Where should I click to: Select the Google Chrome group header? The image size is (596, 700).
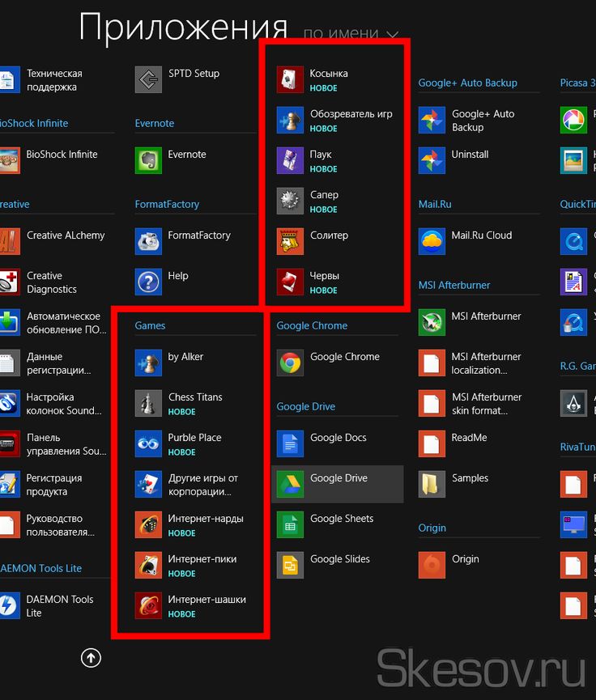click(312, 325)
